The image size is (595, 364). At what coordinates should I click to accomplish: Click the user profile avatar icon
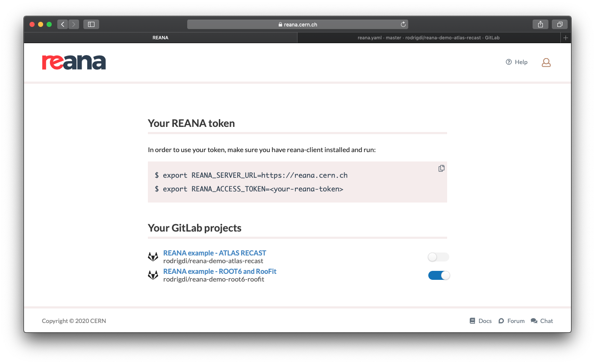[546, 62]
